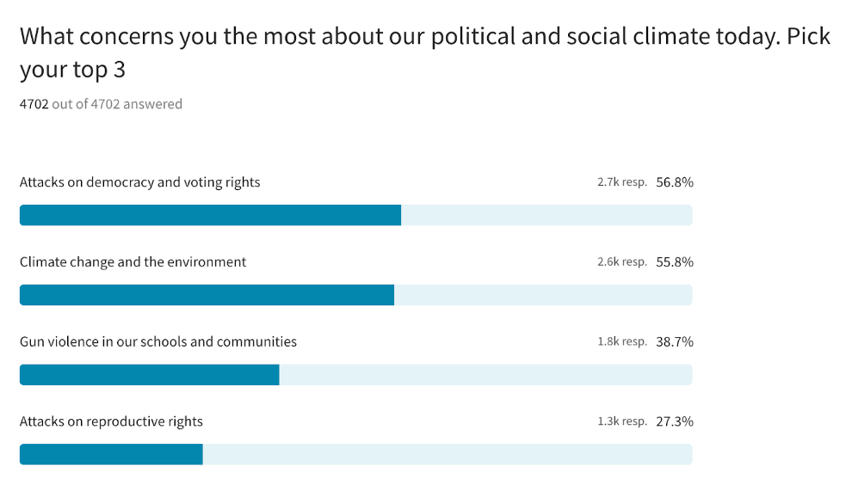Click the 55.8% percentage value

674,262
